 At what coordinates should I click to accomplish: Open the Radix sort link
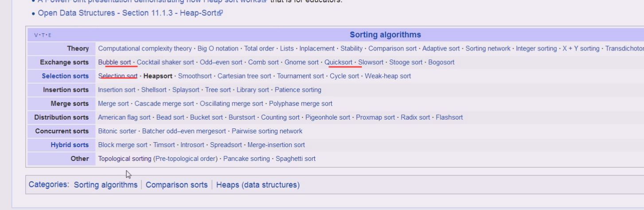pyautogui.click(x=415, y=117)
